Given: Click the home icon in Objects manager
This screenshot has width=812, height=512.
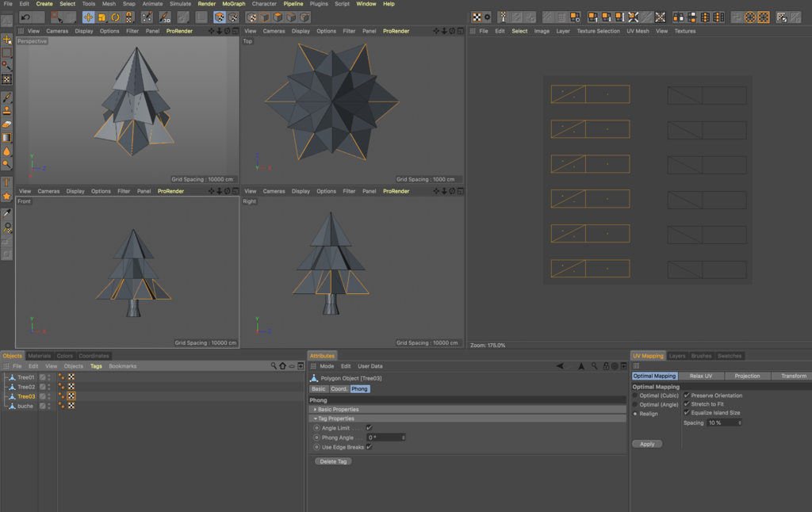Looking at the screenshot, I should coord(283,366).
